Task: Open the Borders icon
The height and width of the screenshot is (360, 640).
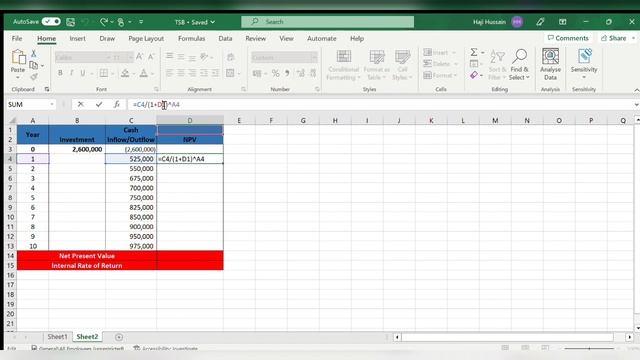Action: point(104,73)
